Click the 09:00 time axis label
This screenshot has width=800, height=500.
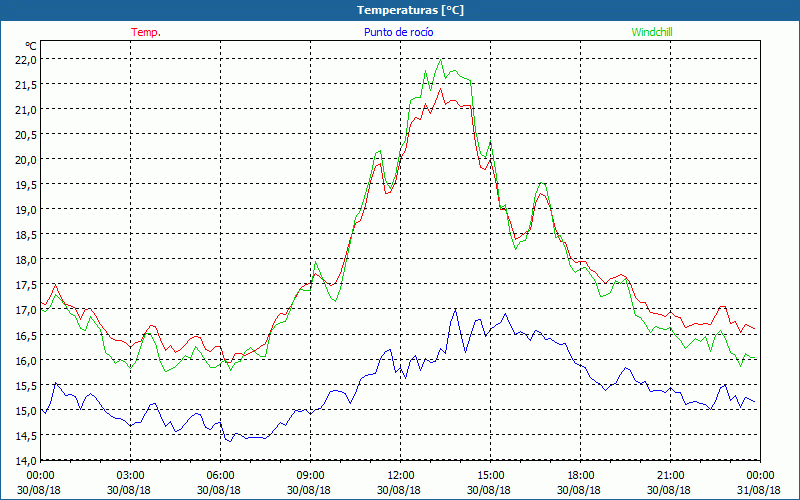[310, 476]
